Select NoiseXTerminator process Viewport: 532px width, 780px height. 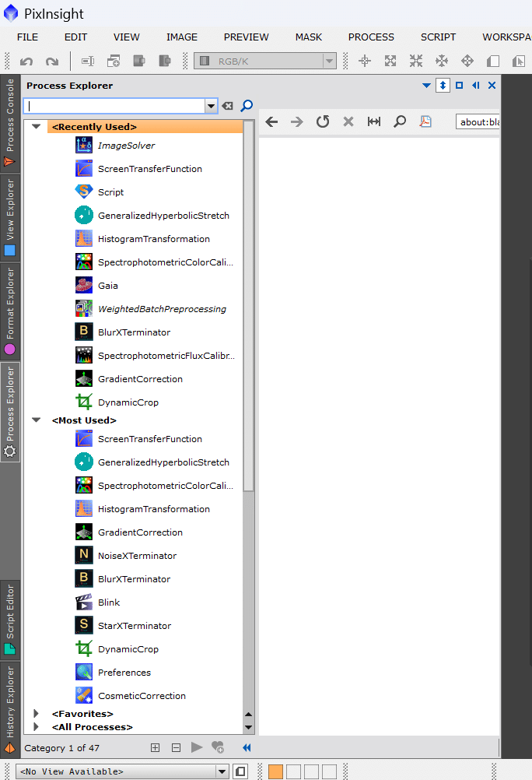tap(137, 556)
